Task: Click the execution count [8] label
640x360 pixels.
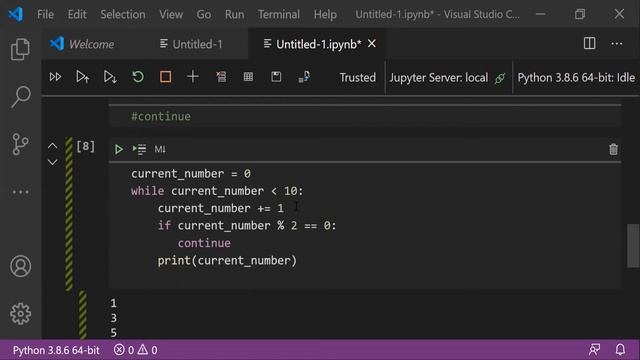Action: (x=85, y=146)
